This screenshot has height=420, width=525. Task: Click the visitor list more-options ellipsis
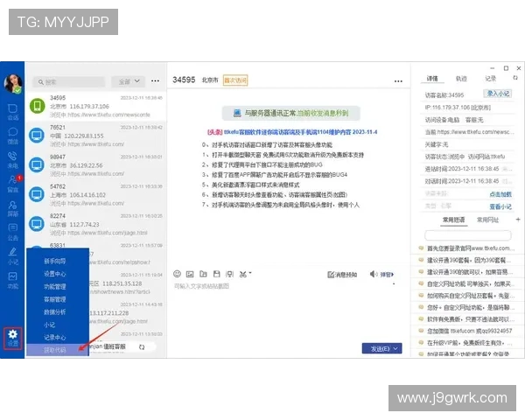click(155, 81)
